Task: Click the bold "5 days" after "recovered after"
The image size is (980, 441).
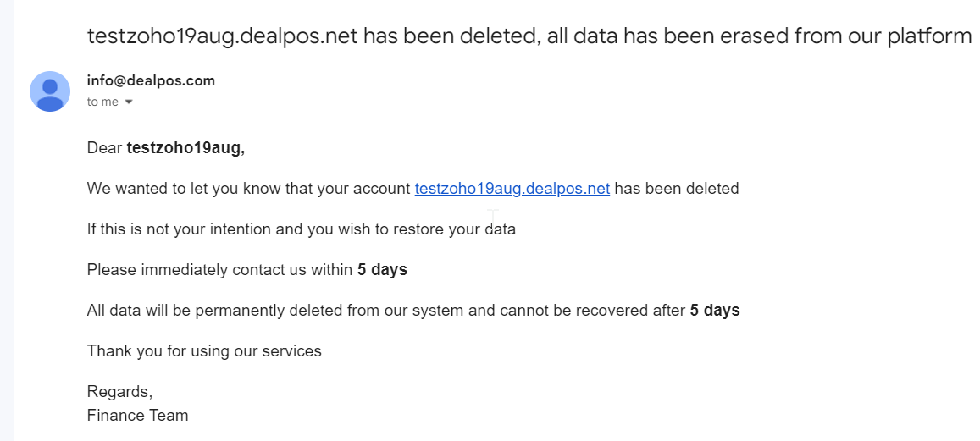Action: coord(714,311)
